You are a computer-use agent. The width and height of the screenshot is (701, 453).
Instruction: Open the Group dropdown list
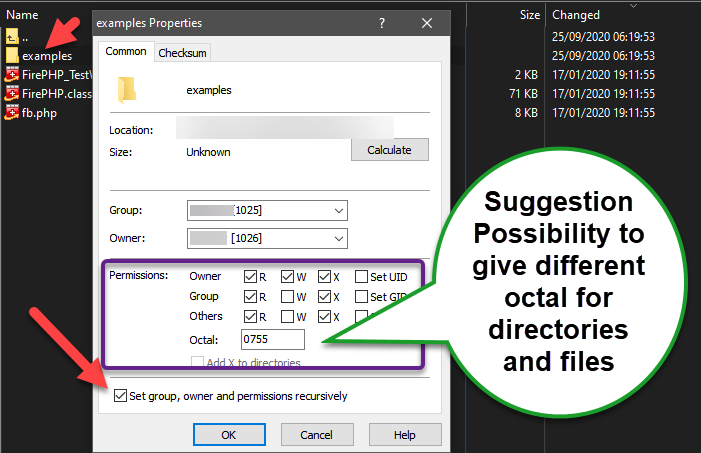[x=338, y=211]
